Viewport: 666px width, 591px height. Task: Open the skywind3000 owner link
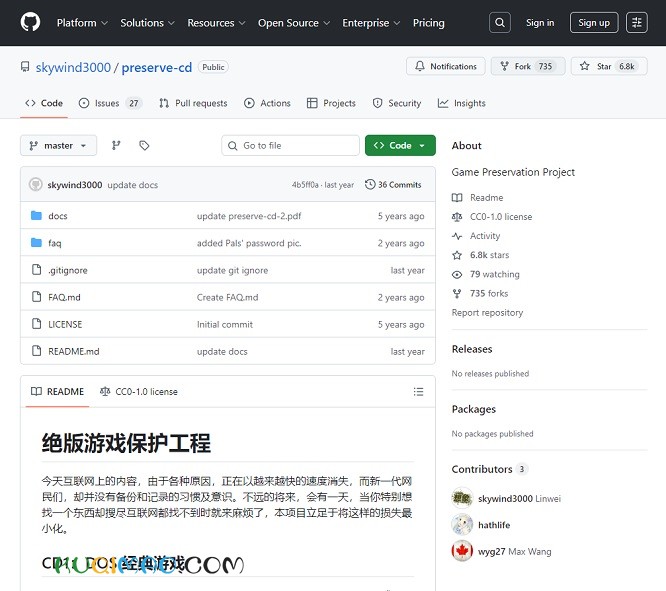coord(73,67)
